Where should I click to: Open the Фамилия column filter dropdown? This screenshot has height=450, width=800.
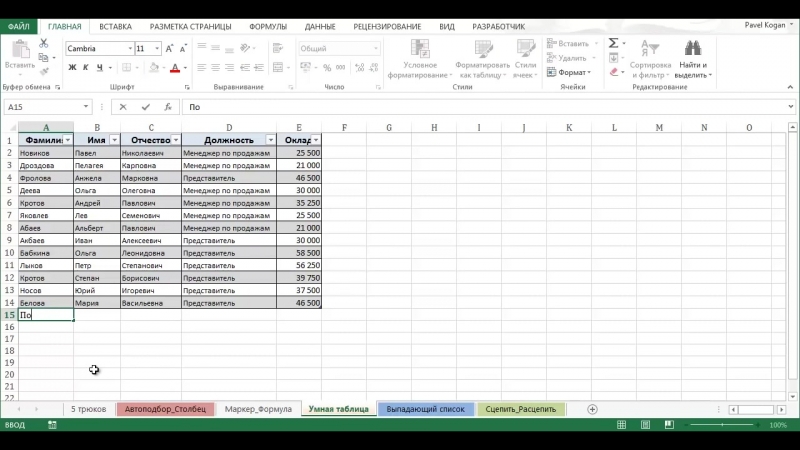click(67, 140)
